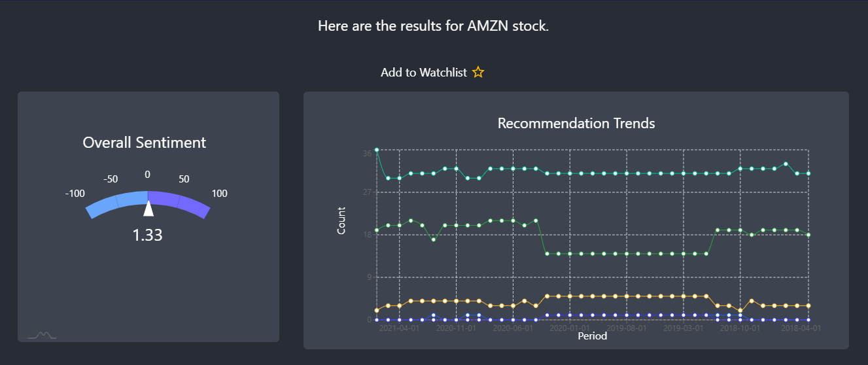Screen dimensions: 868x365
Task: Click the Overall Sentiment card heading
Action: pos(145,143)
